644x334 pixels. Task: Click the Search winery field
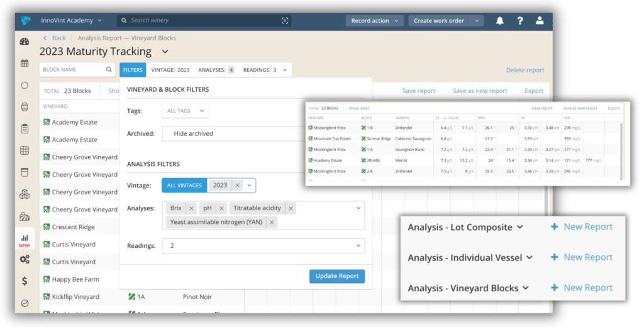tap(204, 21)
